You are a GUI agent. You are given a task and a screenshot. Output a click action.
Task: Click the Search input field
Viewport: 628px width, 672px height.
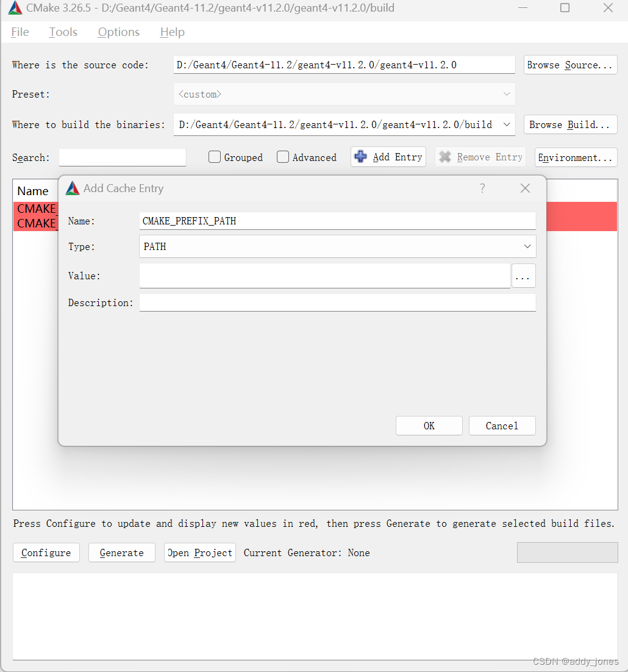point(123,157)
